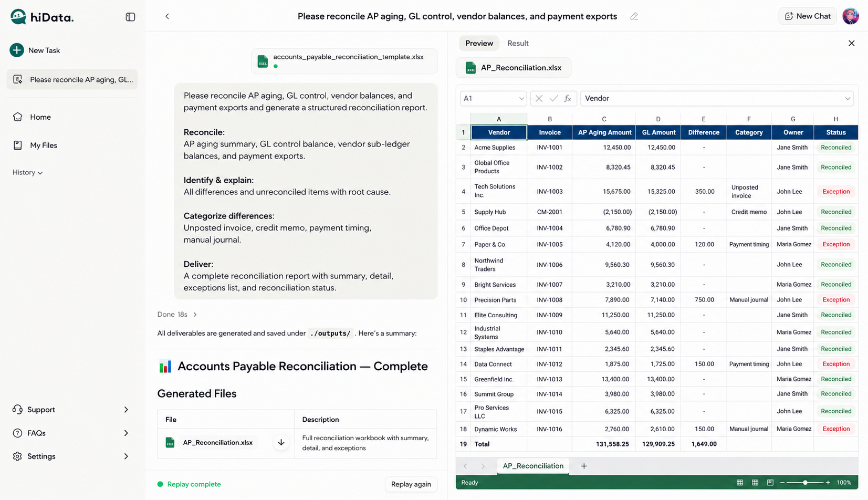Expand the Done 18s details

point(177,315)
